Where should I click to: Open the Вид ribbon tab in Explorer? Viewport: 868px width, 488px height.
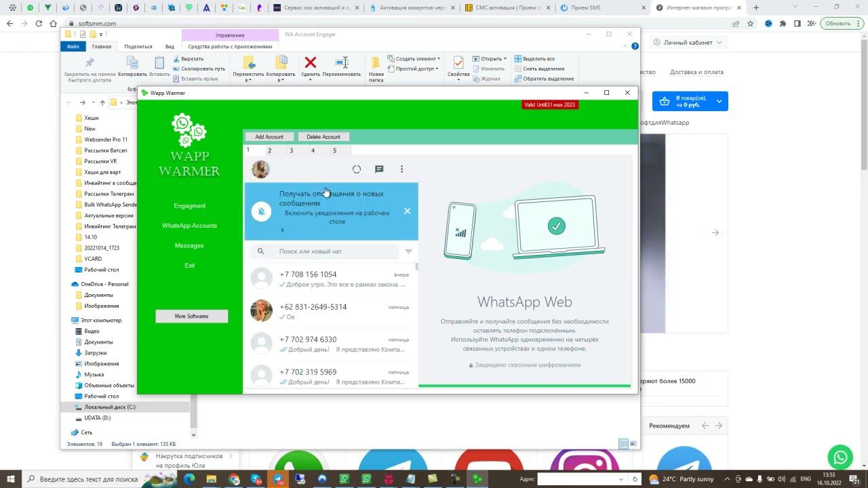170,47
